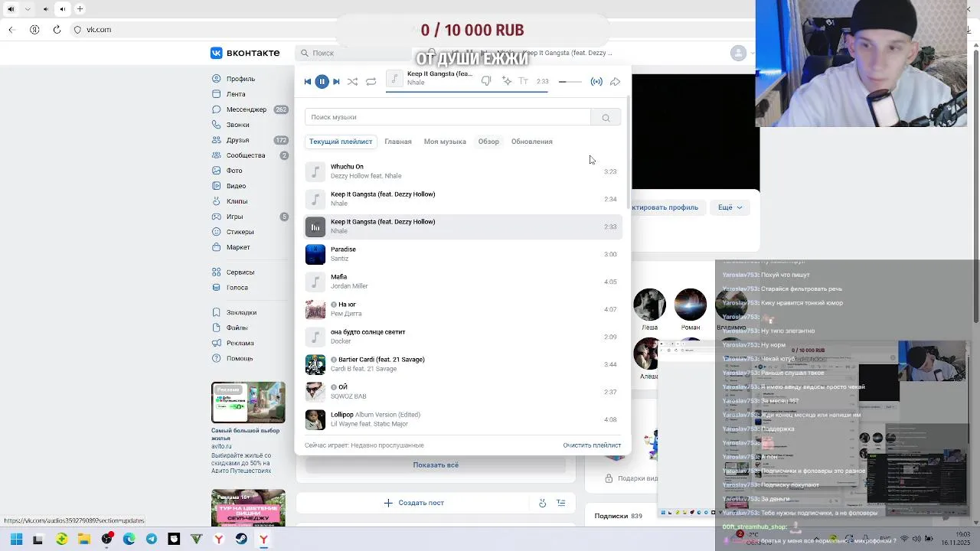
Task: Open Сообщества in the sidebar
Action: (248, 155)
